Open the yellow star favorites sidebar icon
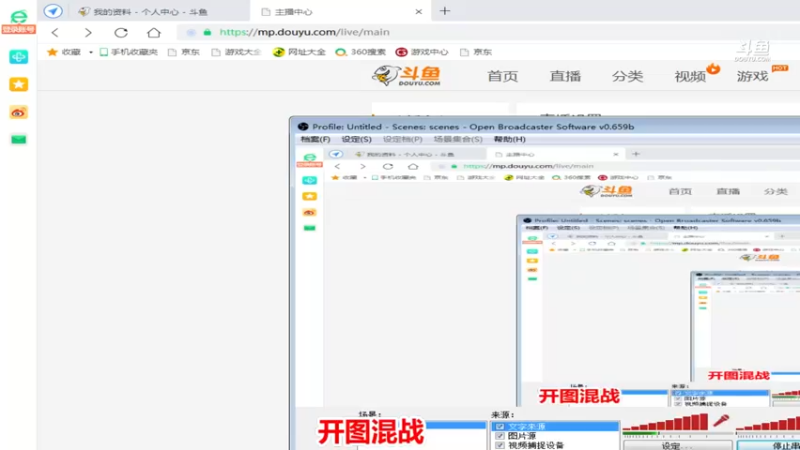This screenshot has width=800, height=450. click(18, 84)
